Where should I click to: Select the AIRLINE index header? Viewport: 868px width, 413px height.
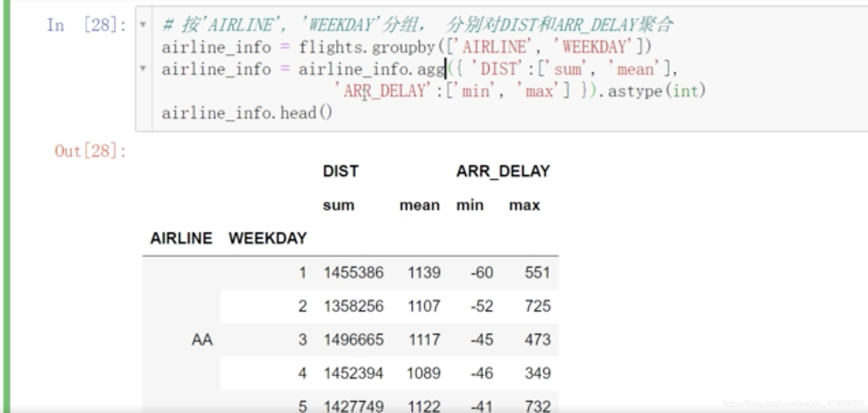[181, 238]
